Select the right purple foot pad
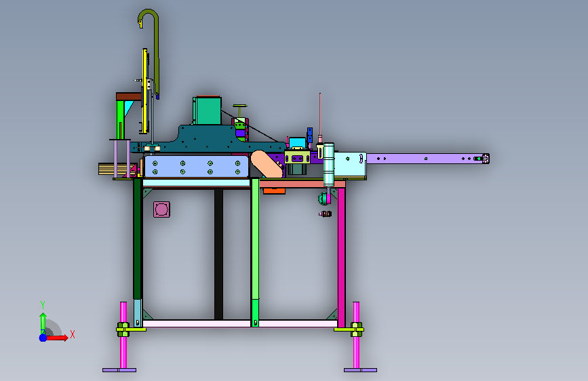 pos(360,370)
